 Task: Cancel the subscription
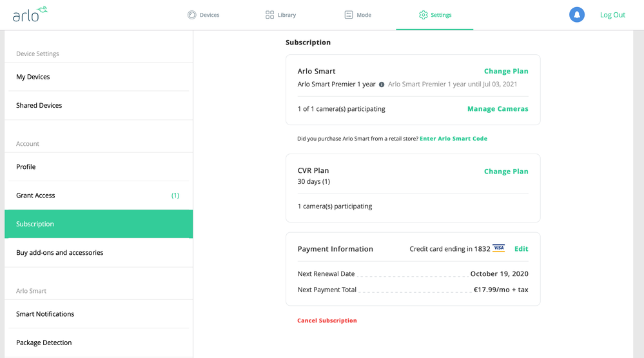pos(327,321)
